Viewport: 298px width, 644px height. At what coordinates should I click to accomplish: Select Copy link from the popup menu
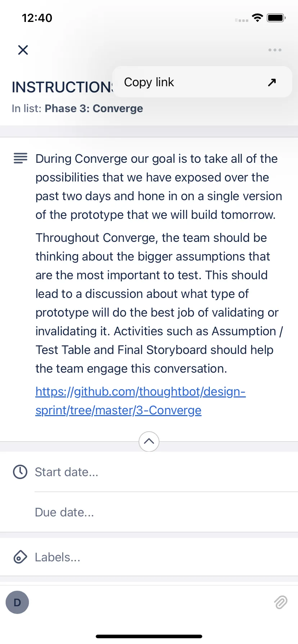coord(202,82)
